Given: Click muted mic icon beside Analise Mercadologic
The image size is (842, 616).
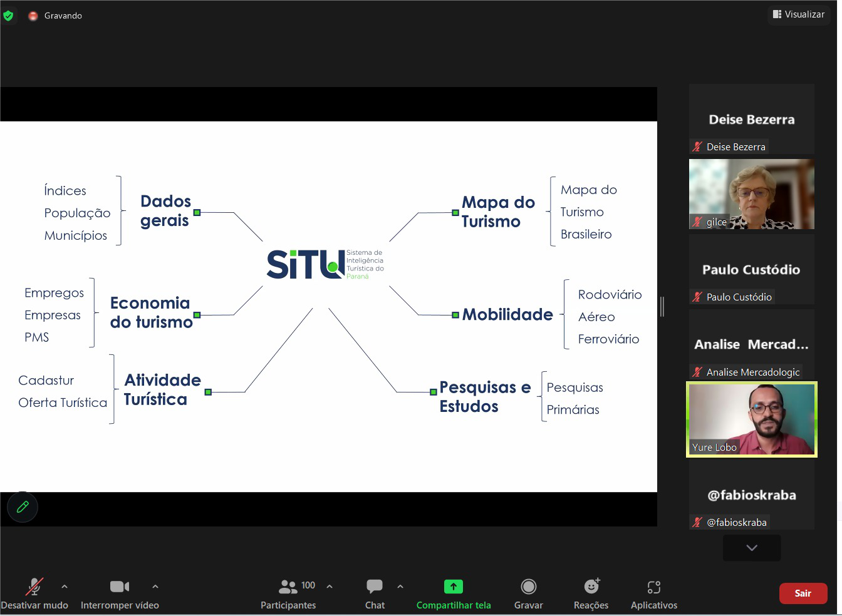Looking at the screenshot, I should [697, 372].
